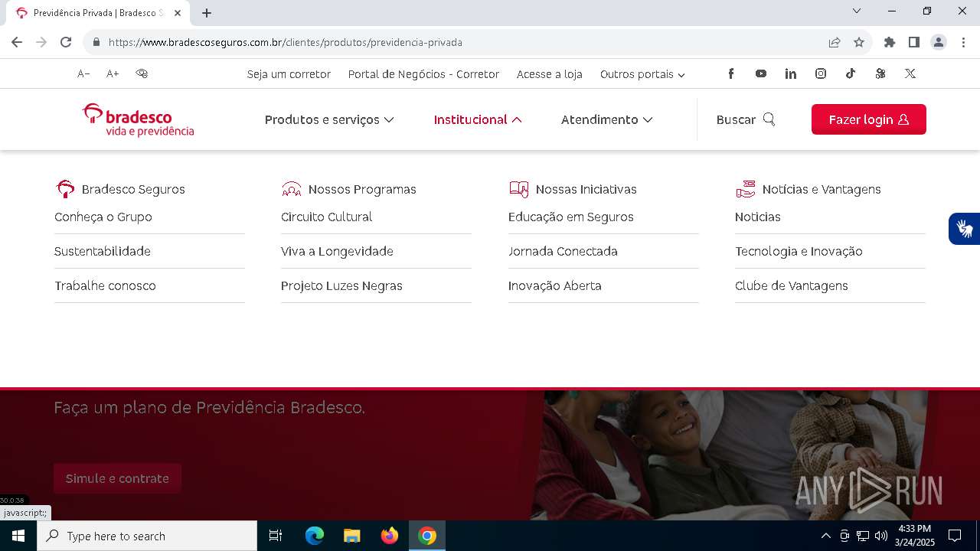This screenshot has height=551, width=980.
Task: Open Acesse a loja link
Action: pos(550,74)
